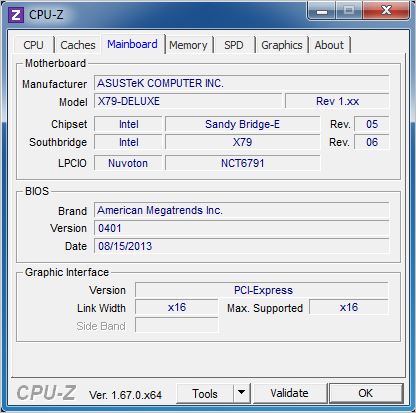The height and width of the screenshot is (413, 416).
Task: Minimize the CPU-Z window
Action: point(322,11)
